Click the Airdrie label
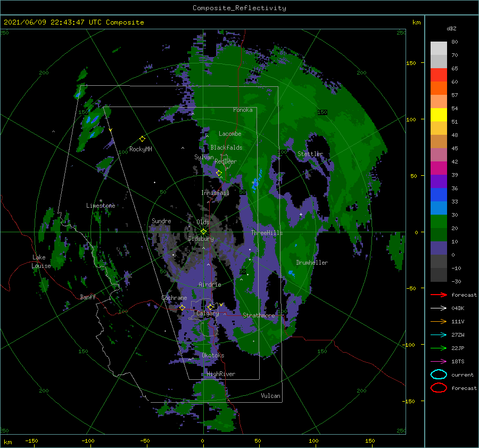479x448 pixels. [x=210, y=284]
